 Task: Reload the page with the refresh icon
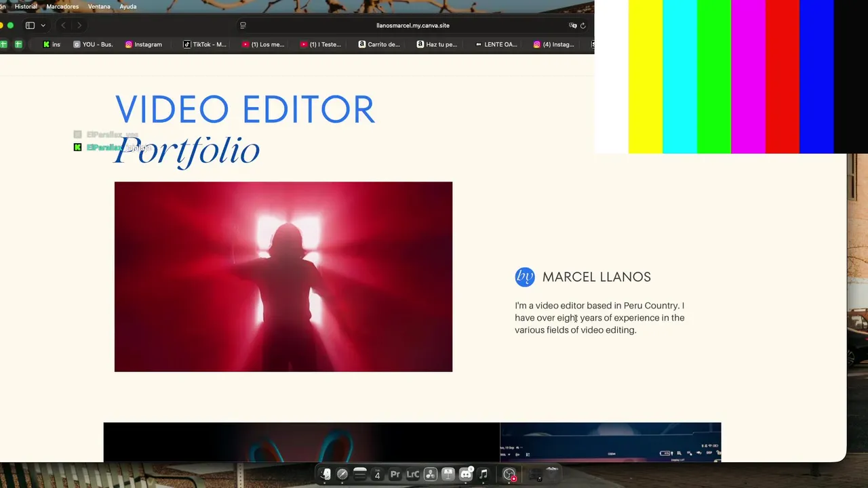pyautogui.click(x=583, y=26)
